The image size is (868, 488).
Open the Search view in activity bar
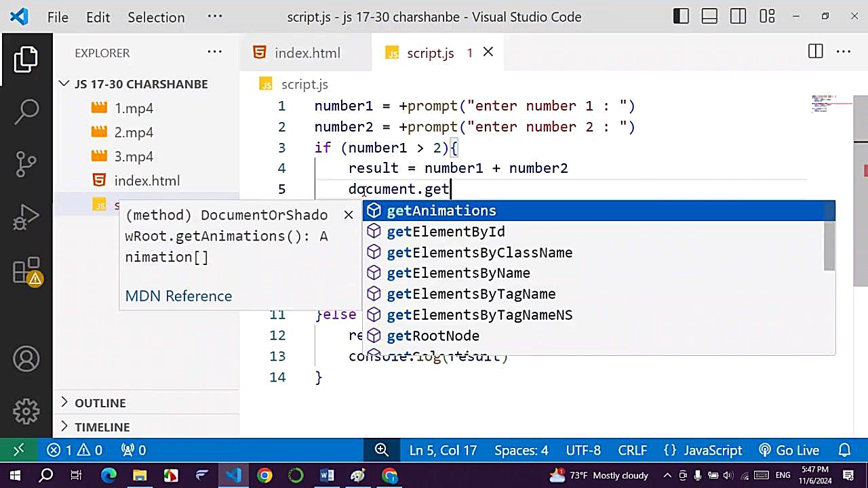coord(26,111)
